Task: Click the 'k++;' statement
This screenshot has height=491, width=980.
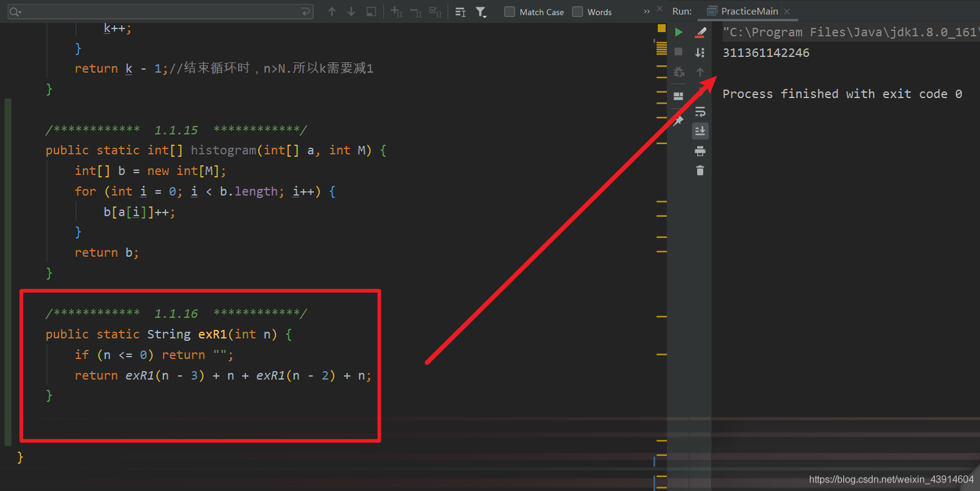Action: coord(118,28)
